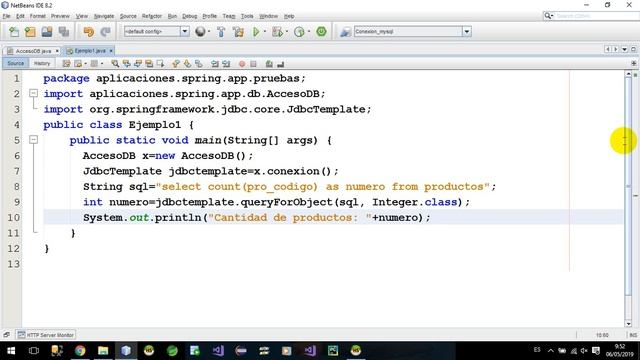Show hidden system tray icons chevron
The height and width of the screenshot is (360, 640).
point(551,351)
